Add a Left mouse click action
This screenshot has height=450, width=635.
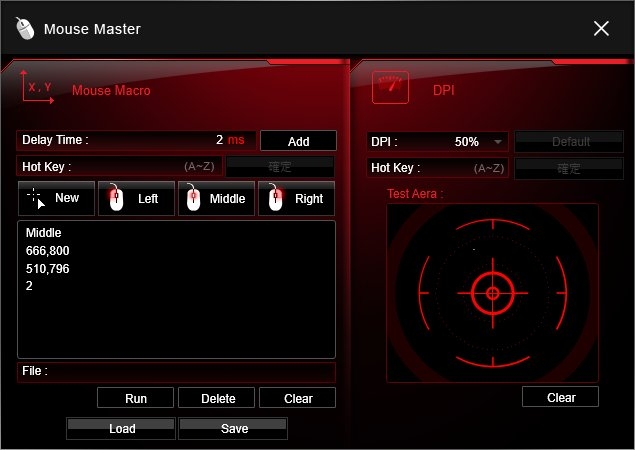coord(136,198)
